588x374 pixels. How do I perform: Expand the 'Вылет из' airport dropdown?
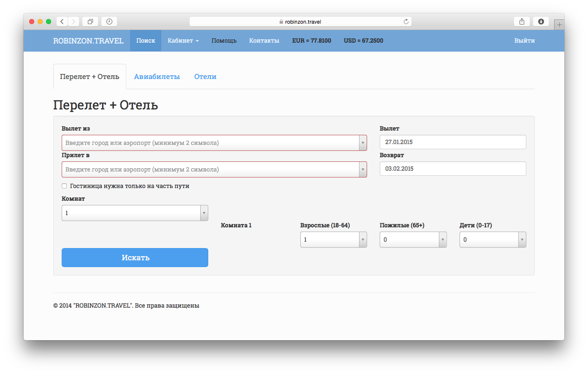point(362,143)
